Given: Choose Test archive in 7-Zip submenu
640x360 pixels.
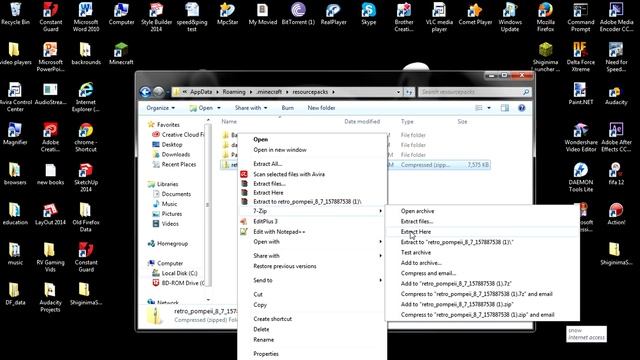Looking at the screenshot, I should 482,253.
